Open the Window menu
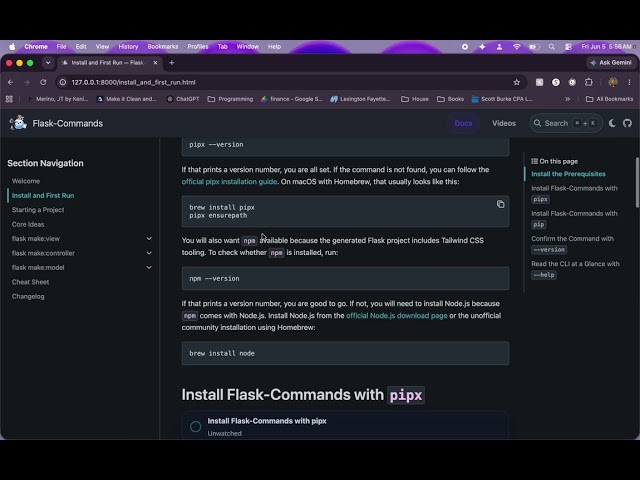 click(247, 47)
